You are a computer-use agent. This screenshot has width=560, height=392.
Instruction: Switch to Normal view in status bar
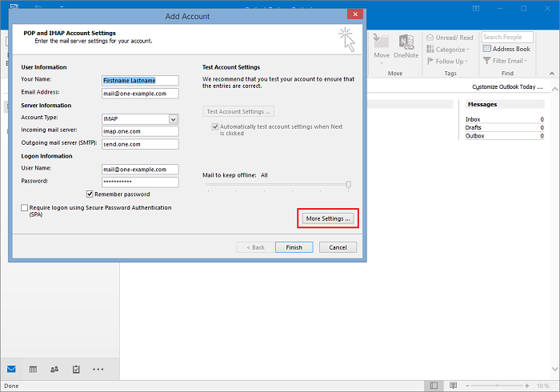(x=434, y=386)
